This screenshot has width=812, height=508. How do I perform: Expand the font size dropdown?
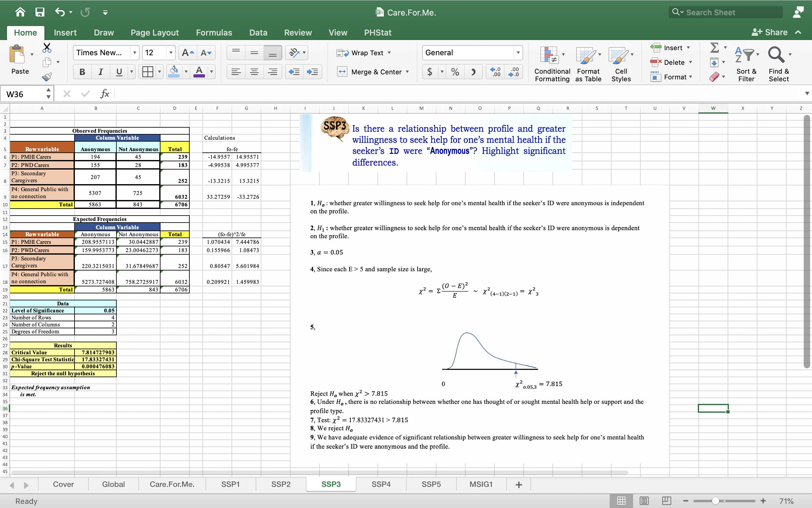pyautogui.click(x=171, y=53)
